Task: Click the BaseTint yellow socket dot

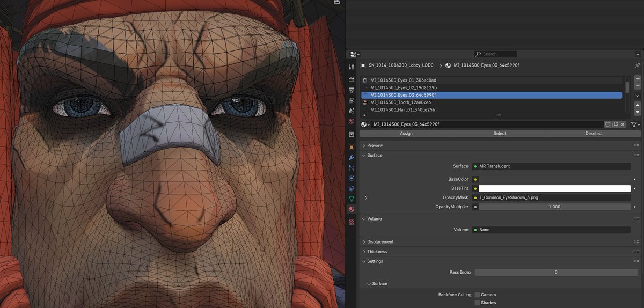Action: (475, 188)
